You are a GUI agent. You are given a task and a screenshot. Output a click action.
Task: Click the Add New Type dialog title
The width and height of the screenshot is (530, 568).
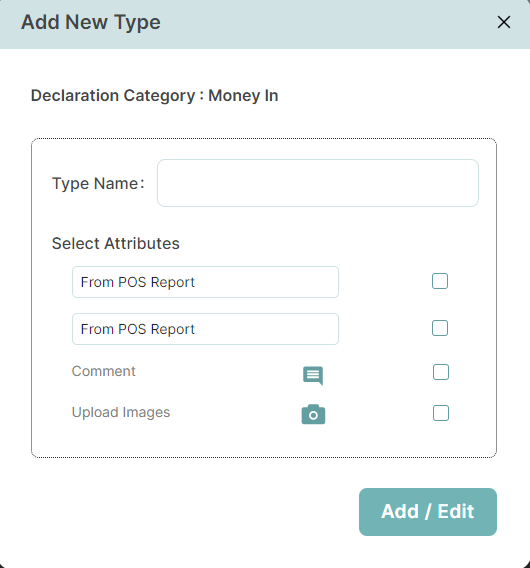pos(91,22)
